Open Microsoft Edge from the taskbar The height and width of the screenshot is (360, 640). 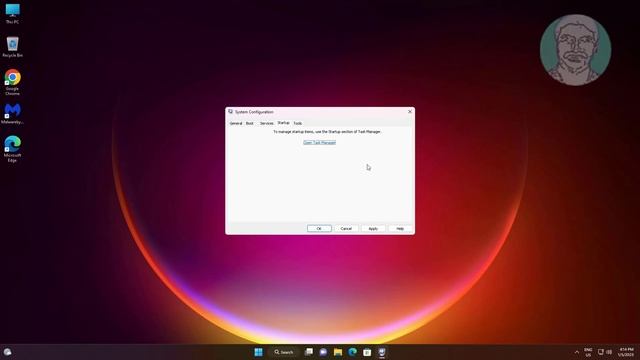(353, 352)
